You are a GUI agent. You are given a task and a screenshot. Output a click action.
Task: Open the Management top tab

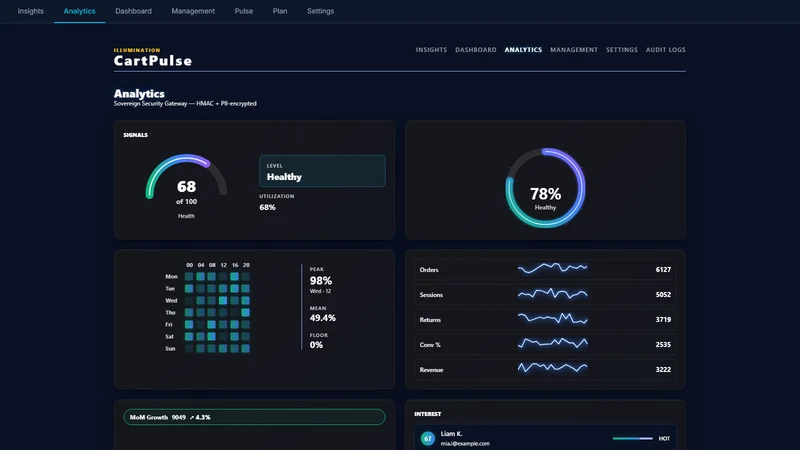pyautogui.click(x=193, y=11)
